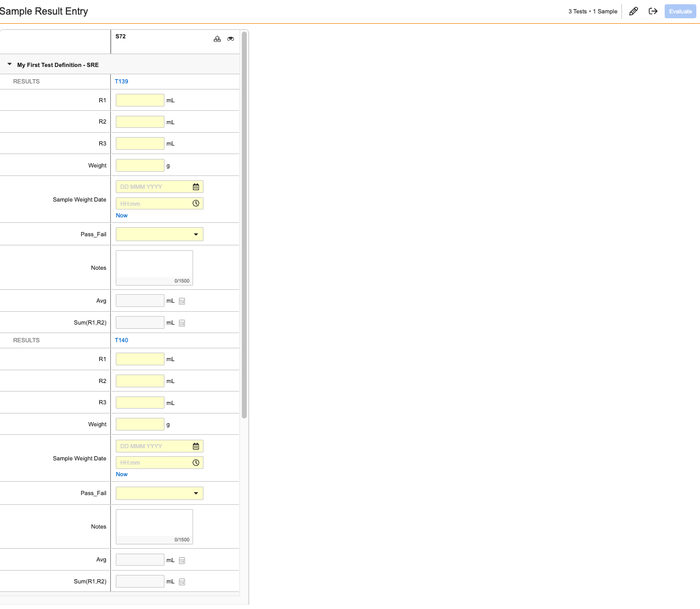This screenshot has height=609, width=700.
Task: Click the RESULTS label in the T139 row
Action: point(26,81)
